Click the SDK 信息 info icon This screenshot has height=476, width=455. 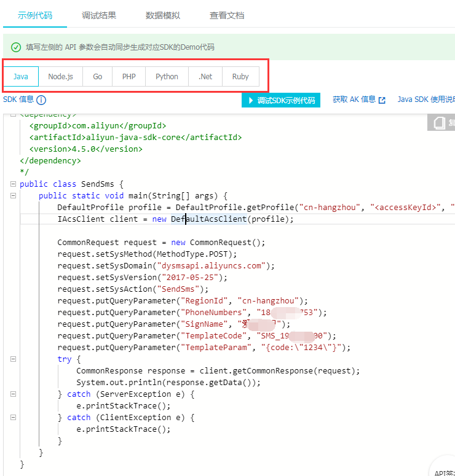(x=41, y=100)
